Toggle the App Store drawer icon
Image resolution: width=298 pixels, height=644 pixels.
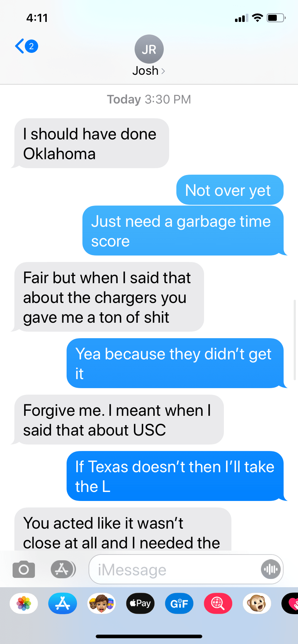(63, 569)
